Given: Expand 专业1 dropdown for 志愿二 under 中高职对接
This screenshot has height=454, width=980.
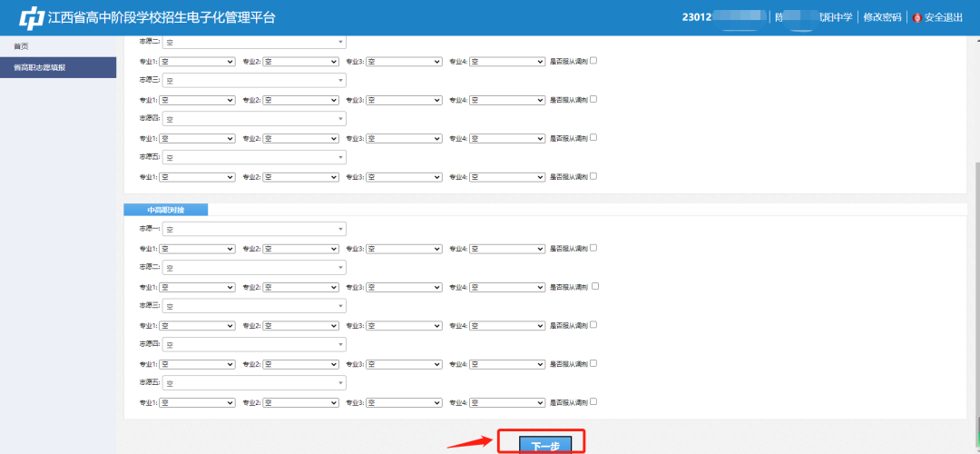Looking at the screenshot, I should (197, 287).
